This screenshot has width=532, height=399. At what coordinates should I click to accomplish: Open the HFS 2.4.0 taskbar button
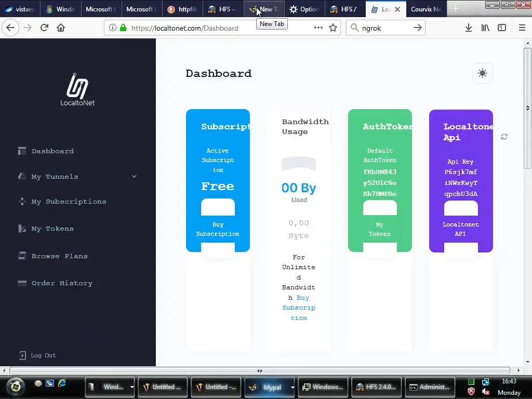376,387
